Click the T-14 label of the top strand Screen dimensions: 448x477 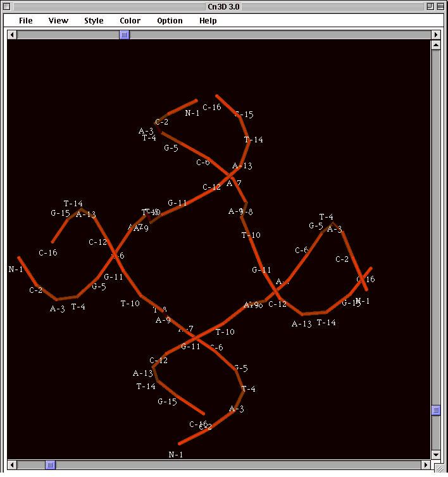(x=254, y=140)
